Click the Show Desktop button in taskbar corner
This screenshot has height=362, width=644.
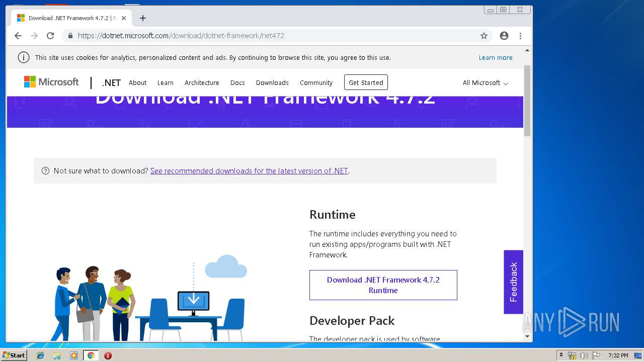pyautogui.click(x=638, y=355)
